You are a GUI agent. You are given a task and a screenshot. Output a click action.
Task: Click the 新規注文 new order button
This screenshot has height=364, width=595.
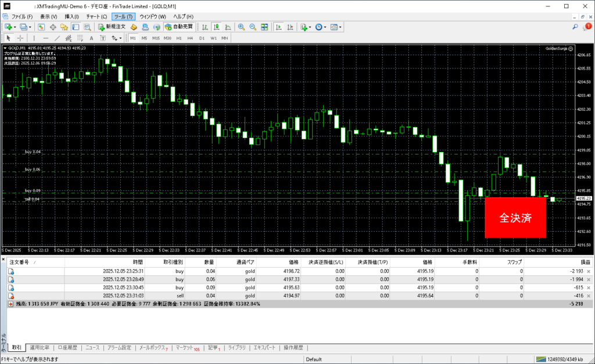coord(111,27)
